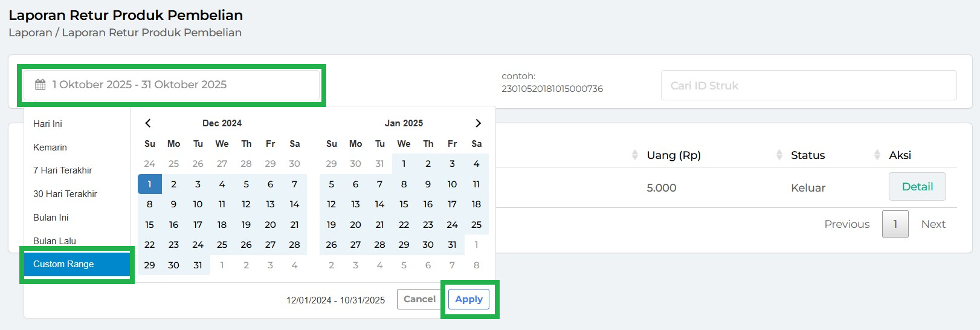
Task: Sort by the Uang (Rp) column arrows
Action: (779, 155)
